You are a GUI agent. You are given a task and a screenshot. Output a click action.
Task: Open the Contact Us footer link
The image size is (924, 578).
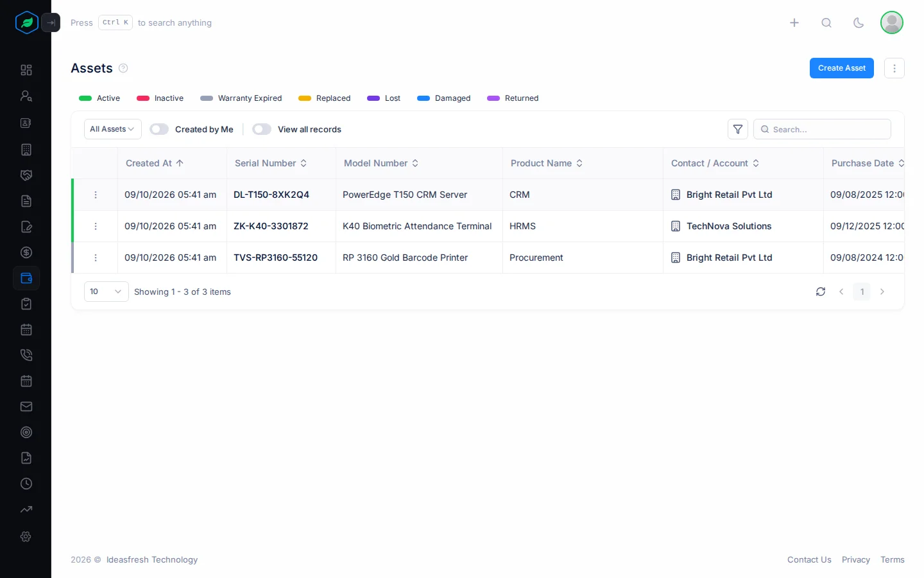click(x=809, y=559)
